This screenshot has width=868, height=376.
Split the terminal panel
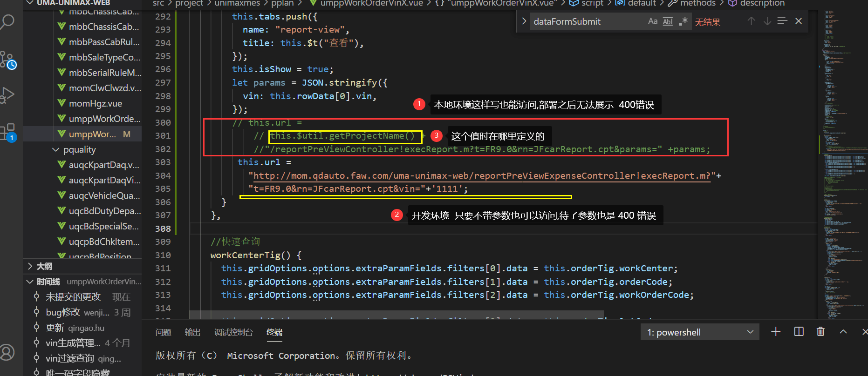(x=799, y=331)
